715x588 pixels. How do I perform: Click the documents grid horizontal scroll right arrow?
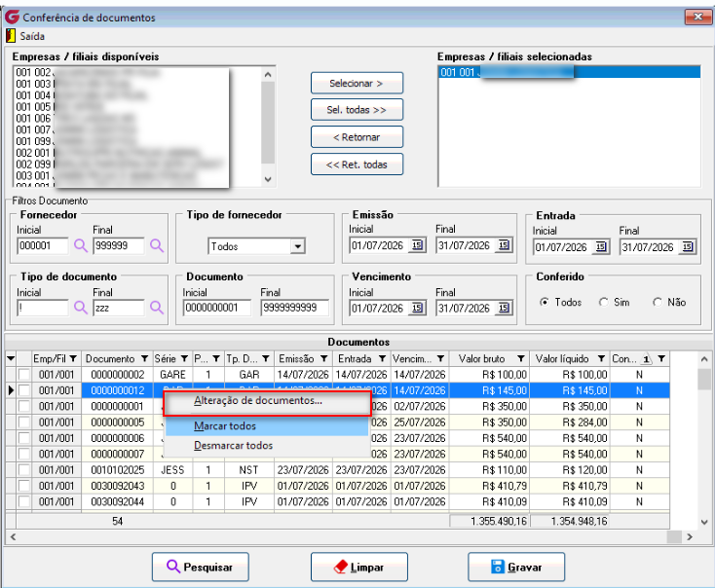pyautogui.click(x=690, y=537)
